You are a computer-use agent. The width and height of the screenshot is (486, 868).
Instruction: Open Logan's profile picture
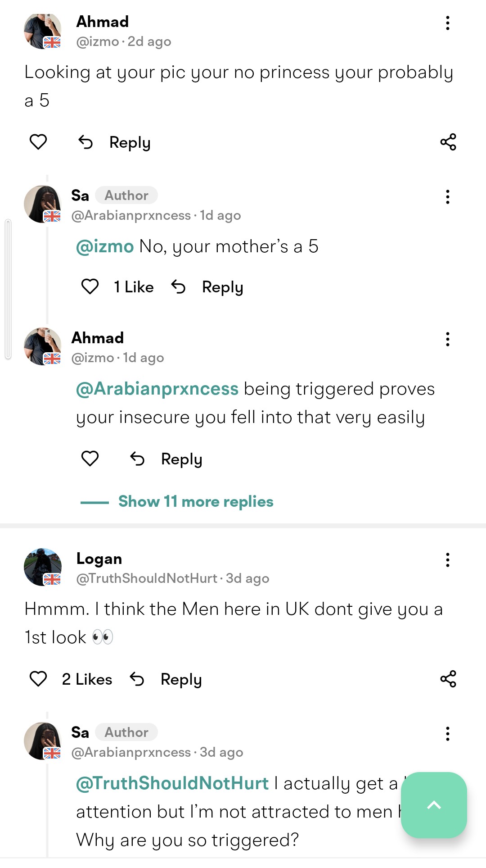pyautogui.click(x=43, y=567)
